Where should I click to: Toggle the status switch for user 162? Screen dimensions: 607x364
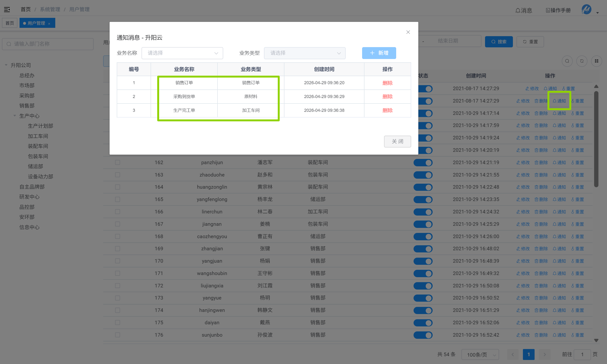point(423,163)
